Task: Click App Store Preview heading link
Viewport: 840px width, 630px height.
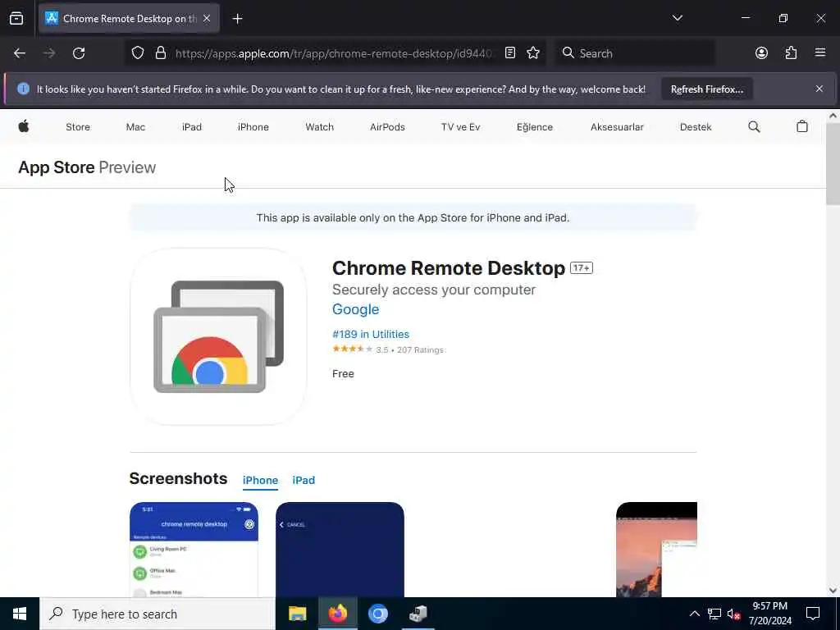Action: click(87, 167)
